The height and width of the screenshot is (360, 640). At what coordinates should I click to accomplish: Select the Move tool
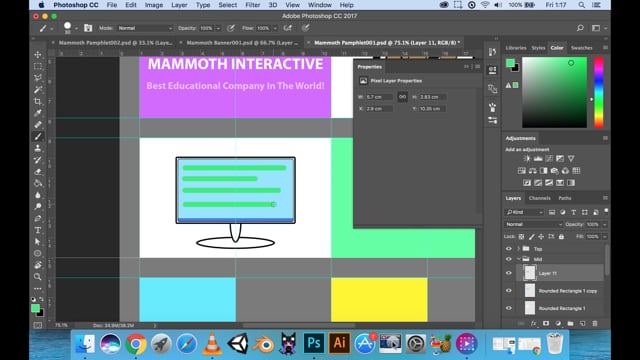pos(38,54)
